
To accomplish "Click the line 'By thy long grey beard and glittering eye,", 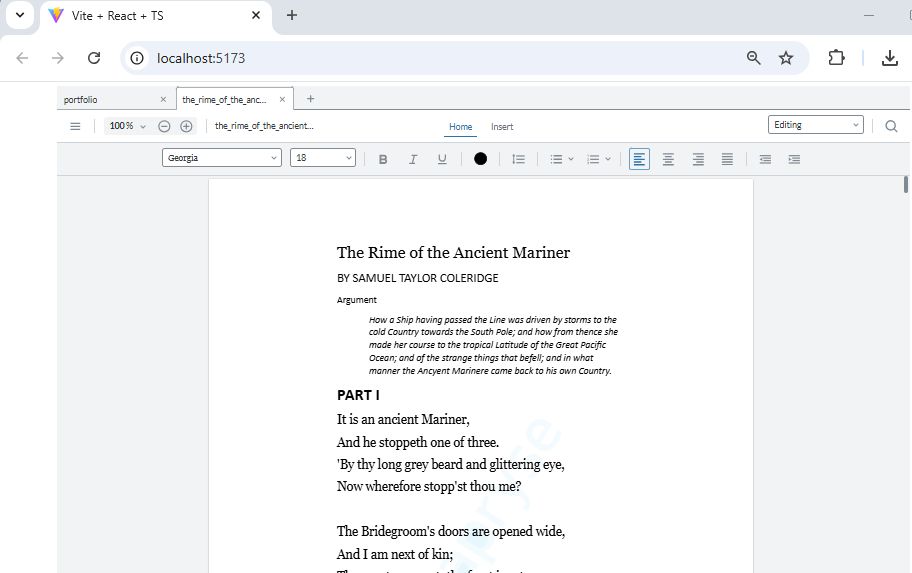I will click(450, 464).
